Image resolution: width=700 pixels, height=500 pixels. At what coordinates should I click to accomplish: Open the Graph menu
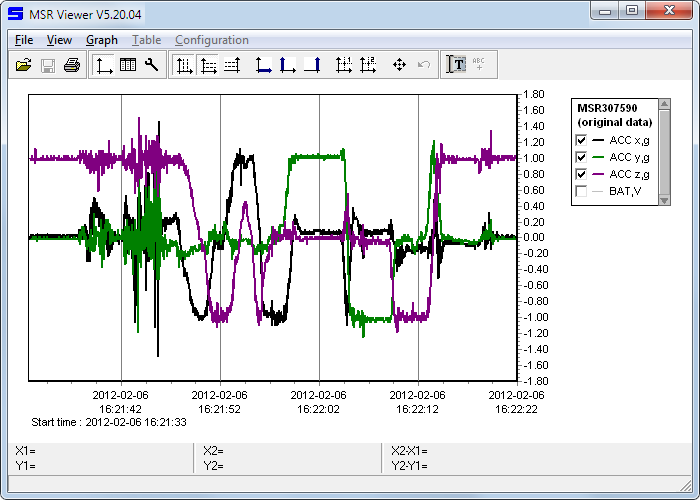coord(101,40)
